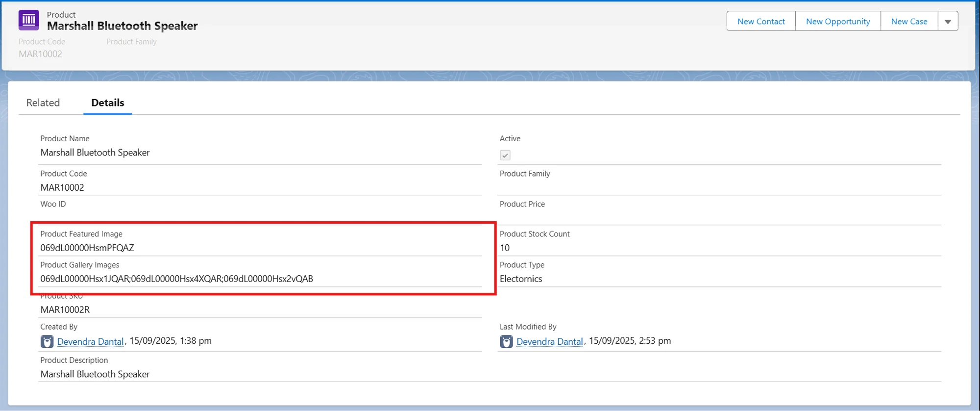Click the Product Stock Count label

click(535, 234)
